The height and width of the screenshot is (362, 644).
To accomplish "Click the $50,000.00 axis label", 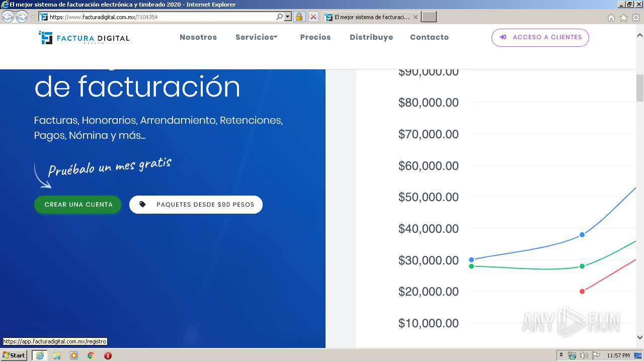I will 429,197.
